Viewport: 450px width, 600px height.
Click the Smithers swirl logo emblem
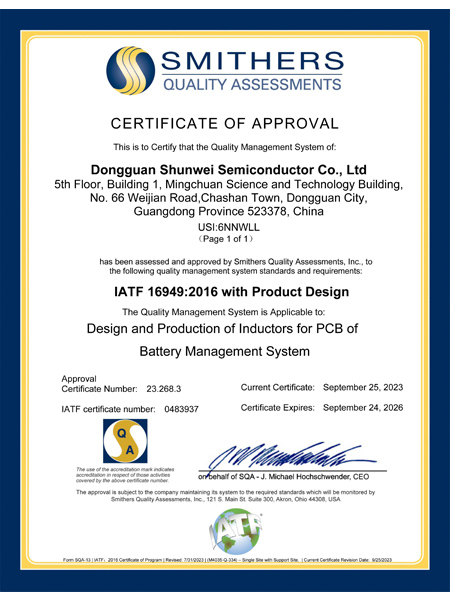[x=130, y=71]
